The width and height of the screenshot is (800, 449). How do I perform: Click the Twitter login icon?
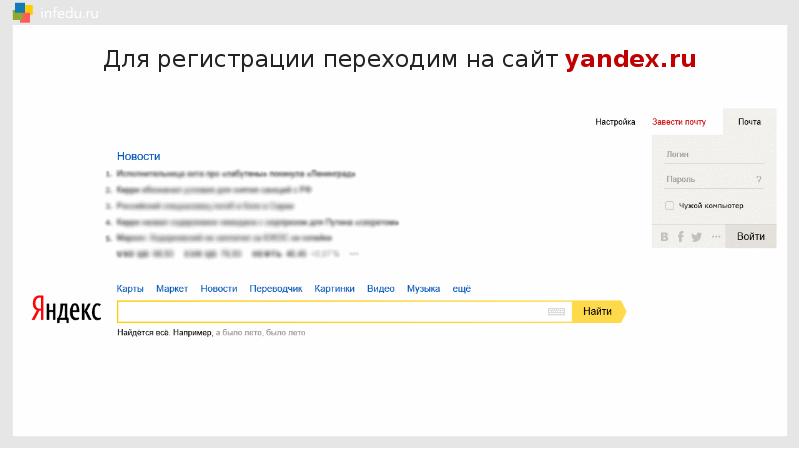point(696,237)
